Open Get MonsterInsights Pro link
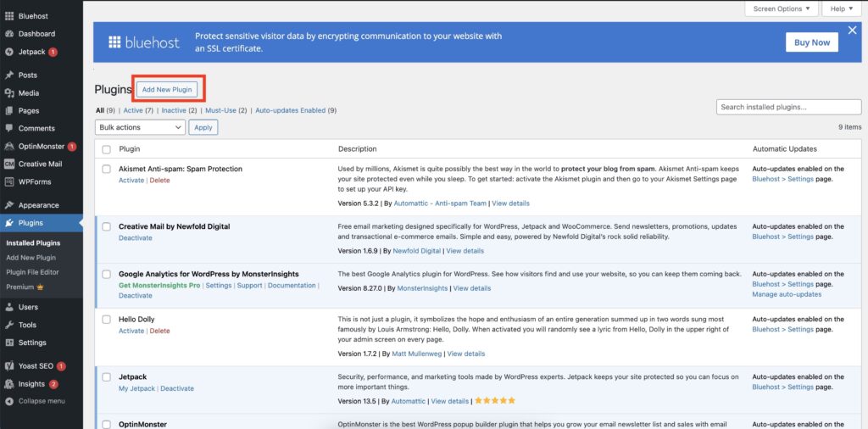Viewport: 868px width, 429px height. click(x=159, y=286)
